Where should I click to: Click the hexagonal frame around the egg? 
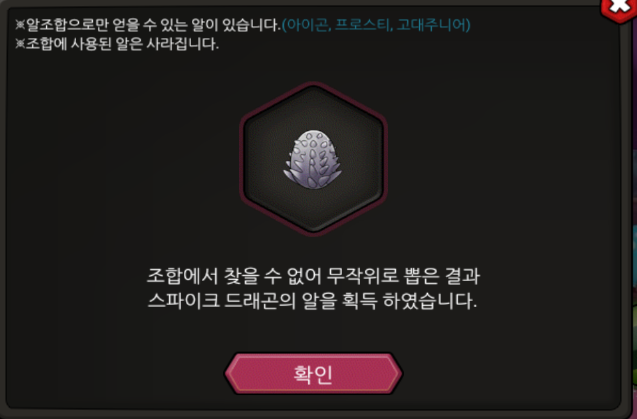[313, 158]
